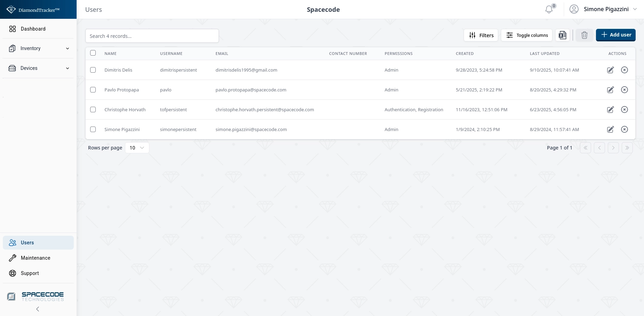Click the Add user button
Image resolution: width=644 pixels, height=316 pixels.
point(615,35)
